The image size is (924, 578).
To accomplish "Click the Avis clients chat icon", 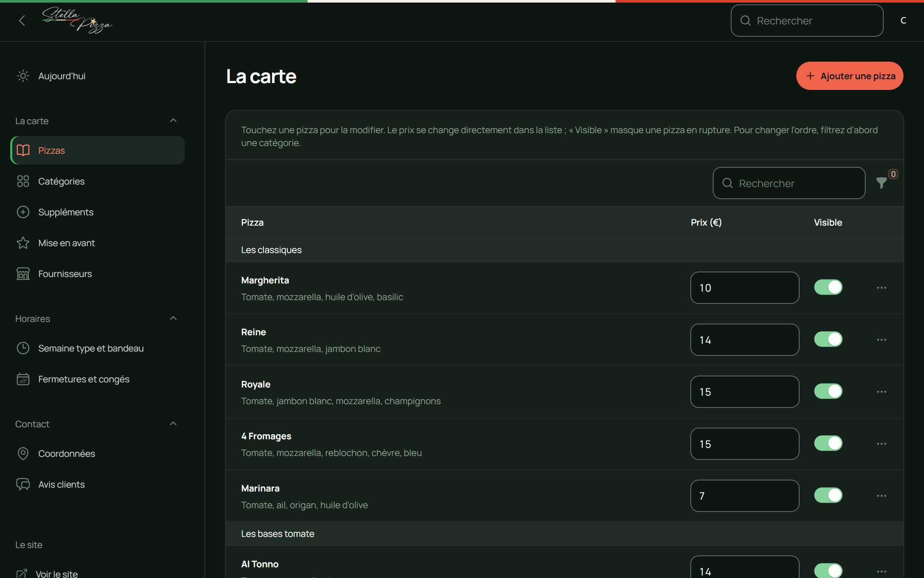I will 23,484.
